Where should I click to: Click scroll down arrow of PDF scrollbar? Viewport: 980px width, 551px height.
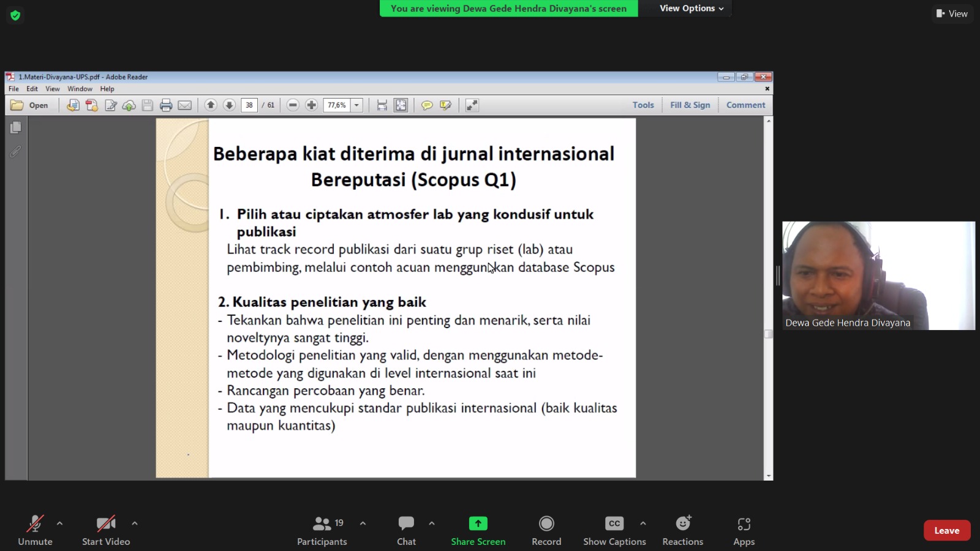click(x=769, y=476)
